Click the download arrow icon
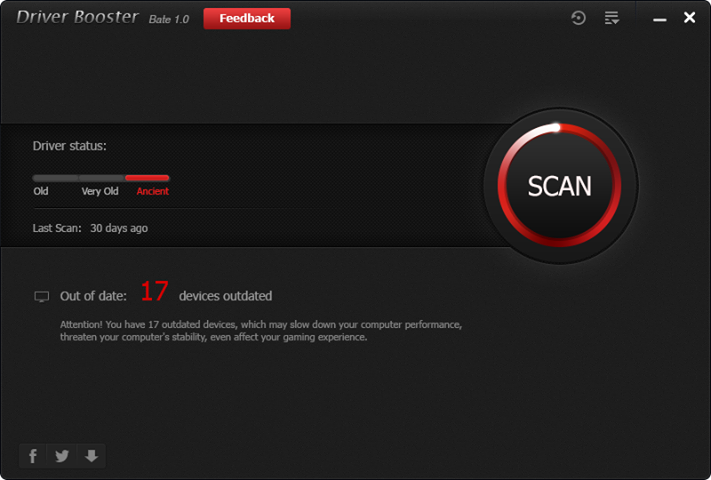The image size is (711, 480). tap(91, 456)
